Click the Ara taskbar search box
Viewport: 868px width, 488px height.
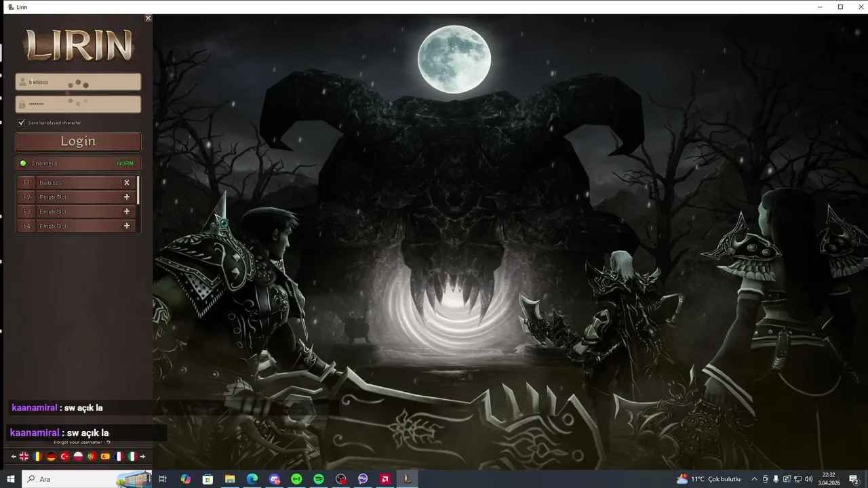coord(87,479)
